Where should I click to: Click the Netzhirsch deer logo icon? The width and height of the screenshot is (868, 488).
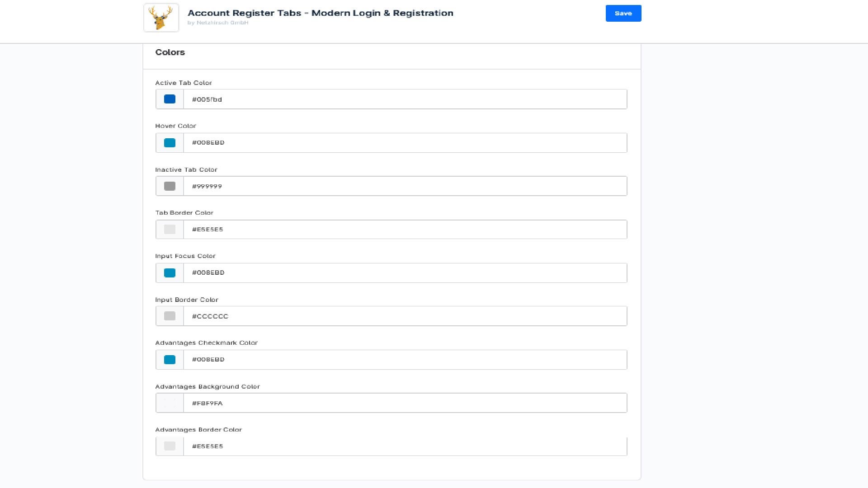[x=161, y=18]
